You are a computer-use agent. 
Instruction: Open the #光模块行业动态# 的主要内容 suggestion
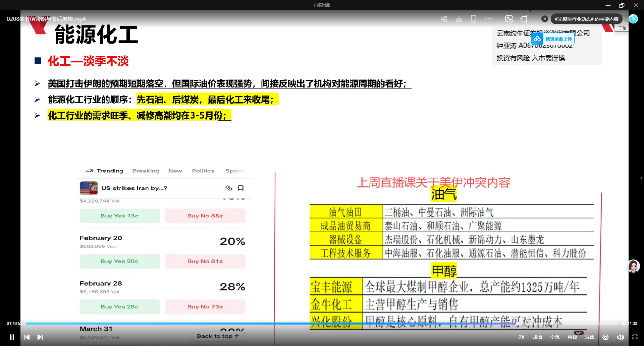tap(587, 19)
